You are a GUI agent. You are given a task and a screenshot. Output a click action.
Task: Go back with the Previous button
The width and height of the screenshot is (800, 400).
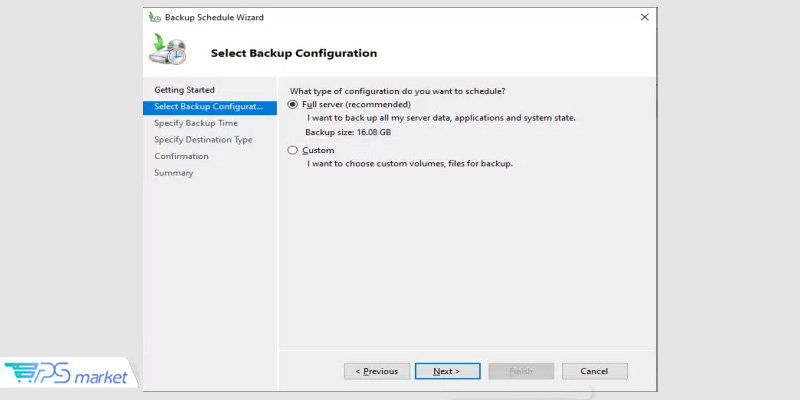point(376,371)
